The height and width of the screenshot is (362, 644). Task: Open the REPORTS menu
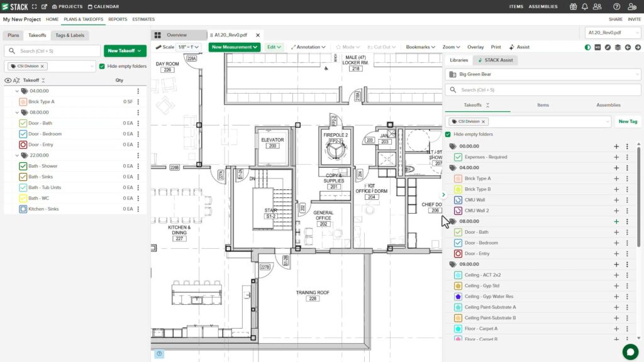[x=118, y=19]
